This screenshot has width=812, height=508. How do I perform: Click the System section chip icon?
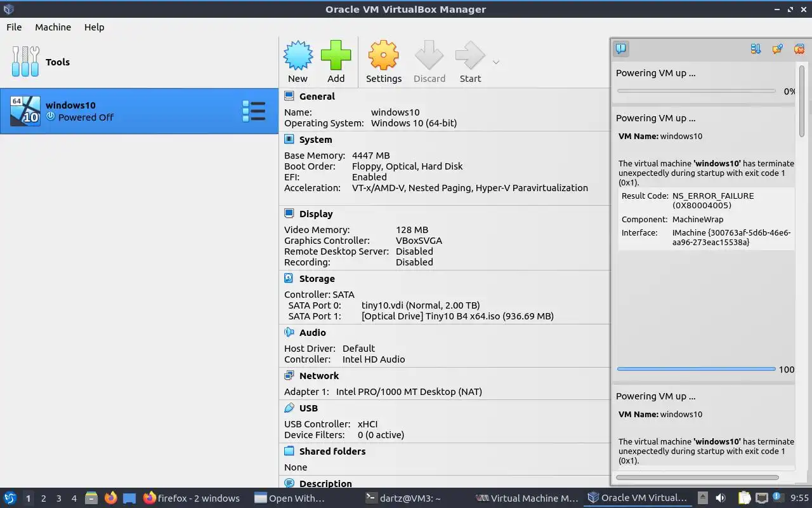click(x=289, y=139)
